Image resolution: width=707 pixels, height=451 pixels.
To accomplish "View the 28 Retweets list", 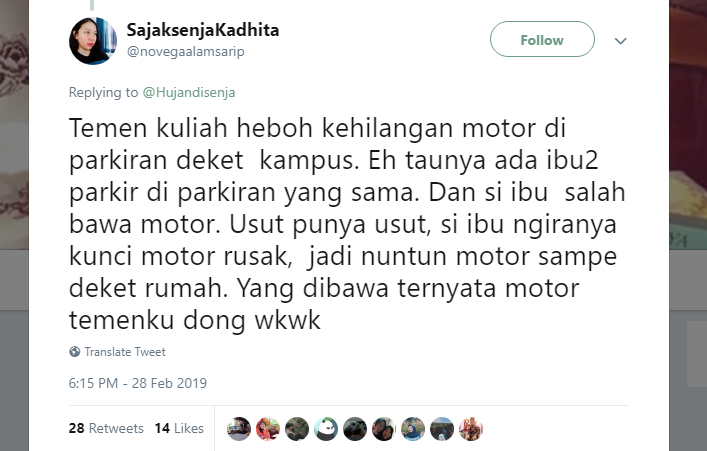I will point(106,428).
